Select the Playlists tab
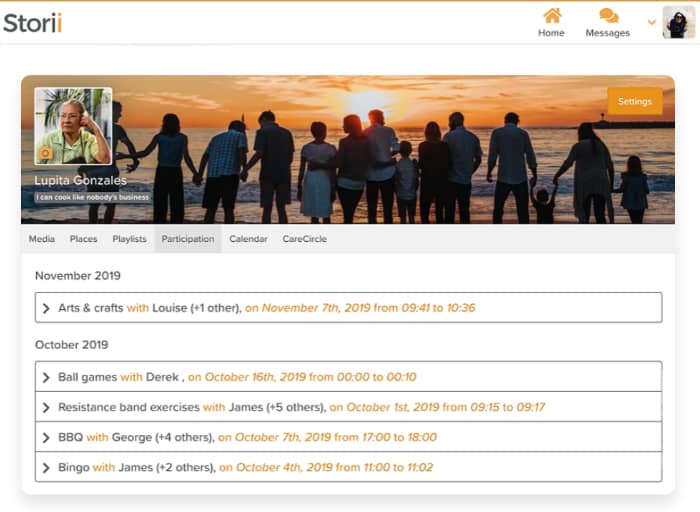This screenshot has height=512, width=700. coord(129,239)
